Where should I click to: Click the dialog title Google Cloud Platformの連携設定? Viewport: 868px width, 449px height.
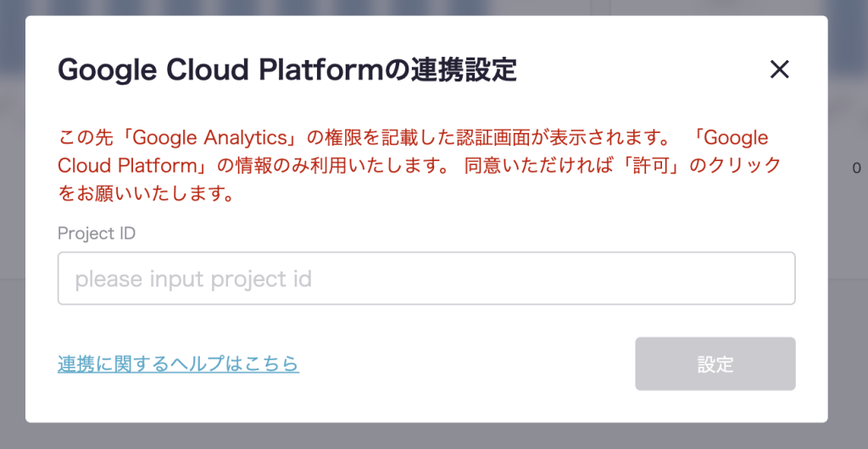(287, 69)
